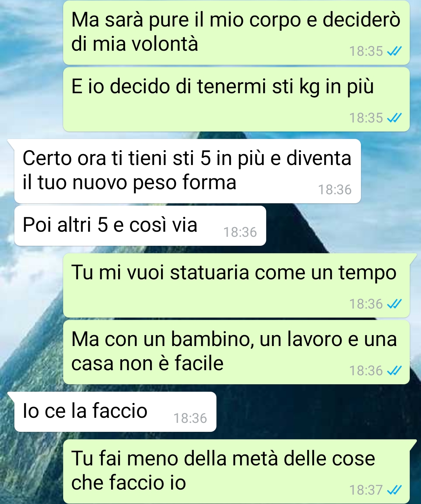Select the message 'Ma con un bambino, un lavoro'
Image resolution: width=421 pixels, height=504 pixels.
tap(236, 352)
